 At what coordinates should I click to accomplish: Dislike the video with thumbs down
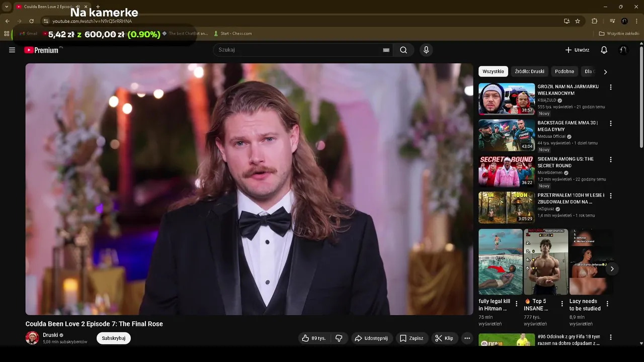point(339,338)
